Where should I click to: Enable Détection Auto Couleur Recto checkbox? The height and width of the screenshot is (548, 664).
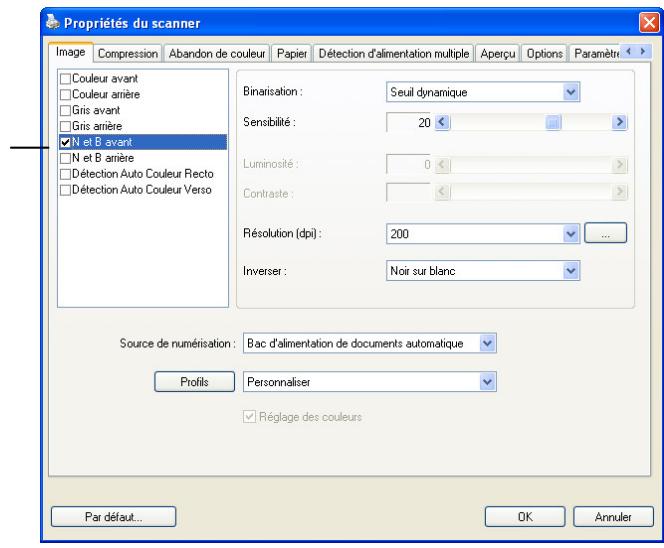[65, 174]
